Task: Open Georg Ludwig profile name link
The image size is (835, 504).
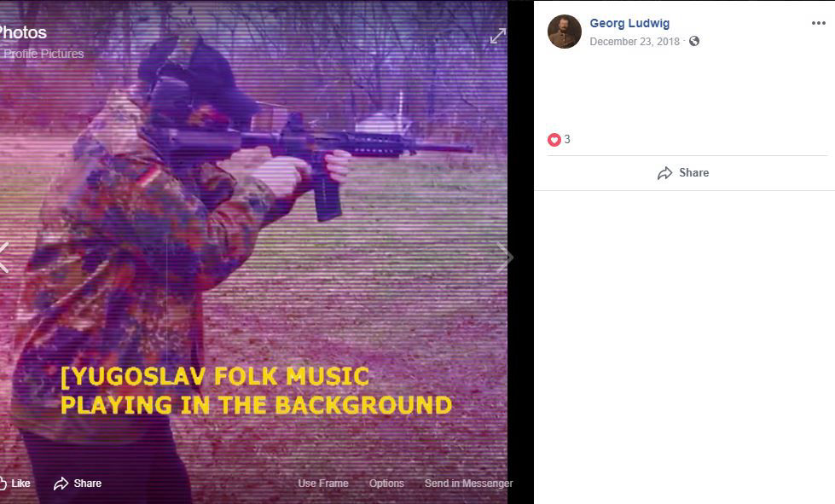Action: (629, 23)
